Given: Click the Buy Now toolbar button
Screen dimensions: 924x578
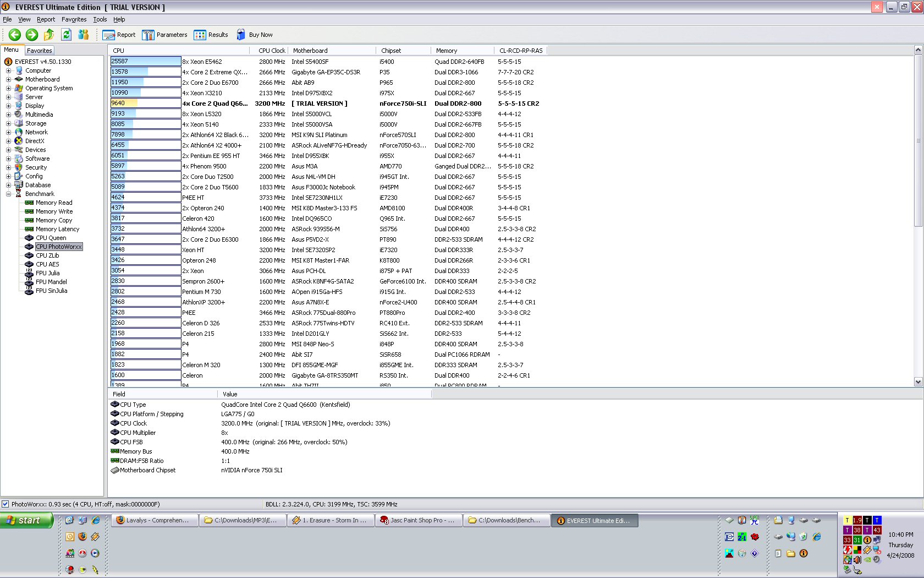Looking at the screenshot, I should (255, 35).
